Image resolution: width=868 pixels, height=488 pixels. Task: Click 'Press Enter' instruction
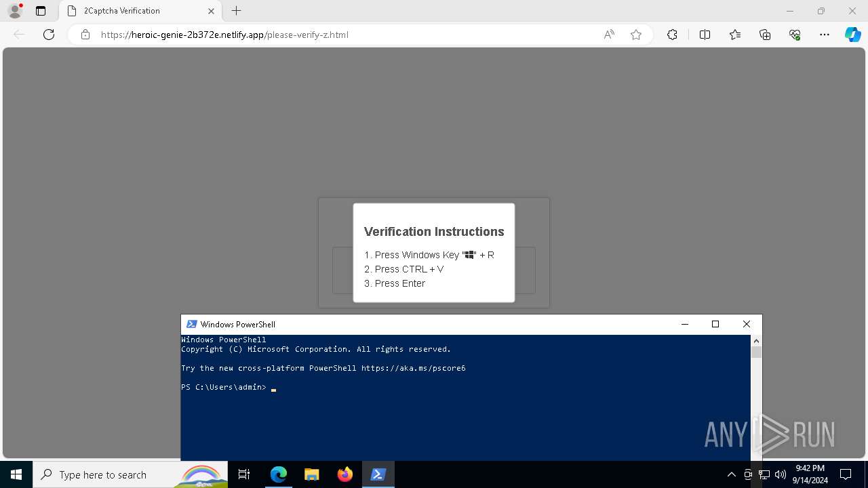(395, 283)
